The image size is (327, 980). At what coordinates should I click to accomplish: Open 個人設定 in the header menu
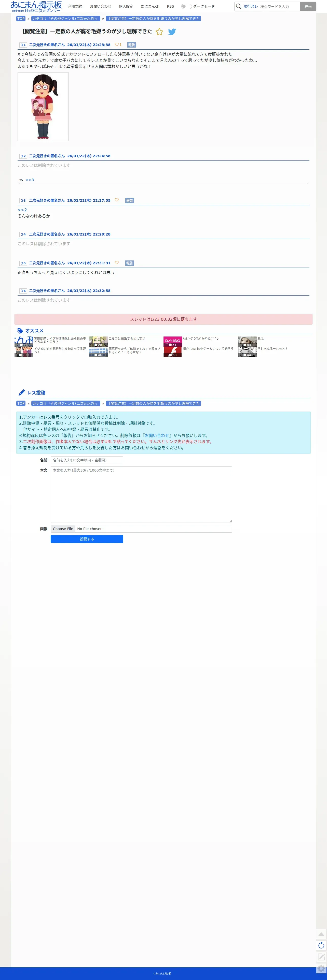pyautogui.click(x=126, y=6)
